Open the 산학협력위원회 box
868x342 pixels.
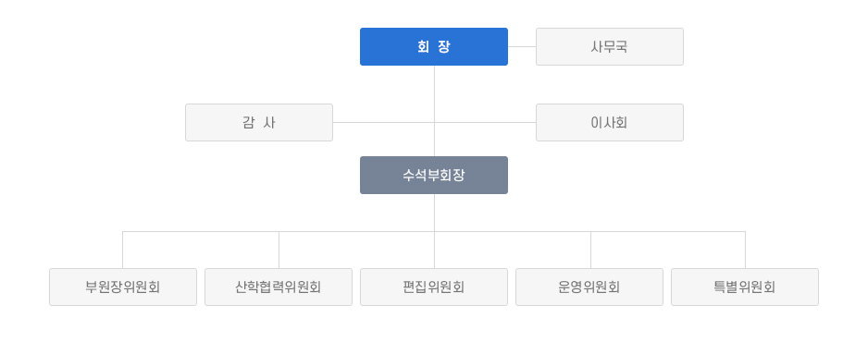[279, 287]
